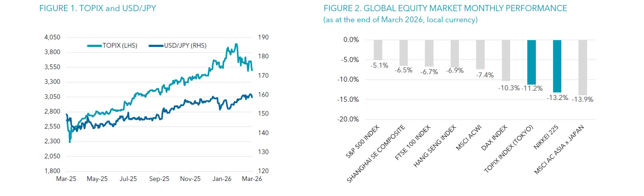Select the teal Nikkei 225 bar
This screenshot has height=196, width=644.
(557, 66)
